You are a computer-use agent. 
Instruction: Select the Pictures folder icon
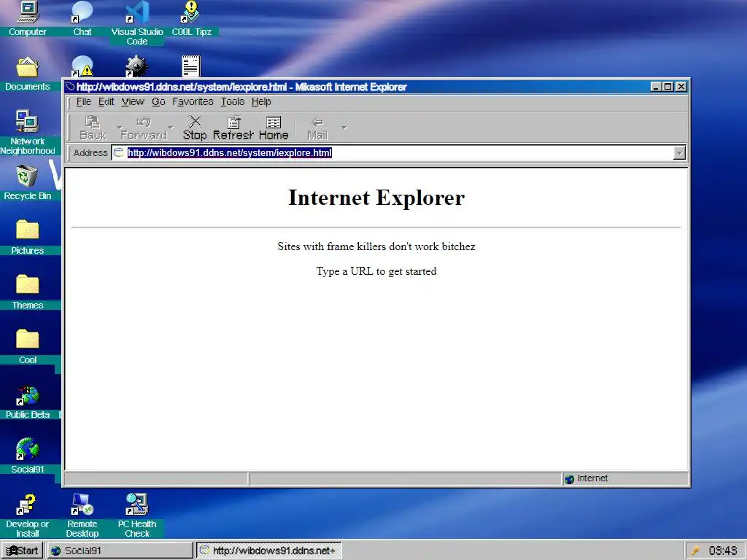click(28, 238)
